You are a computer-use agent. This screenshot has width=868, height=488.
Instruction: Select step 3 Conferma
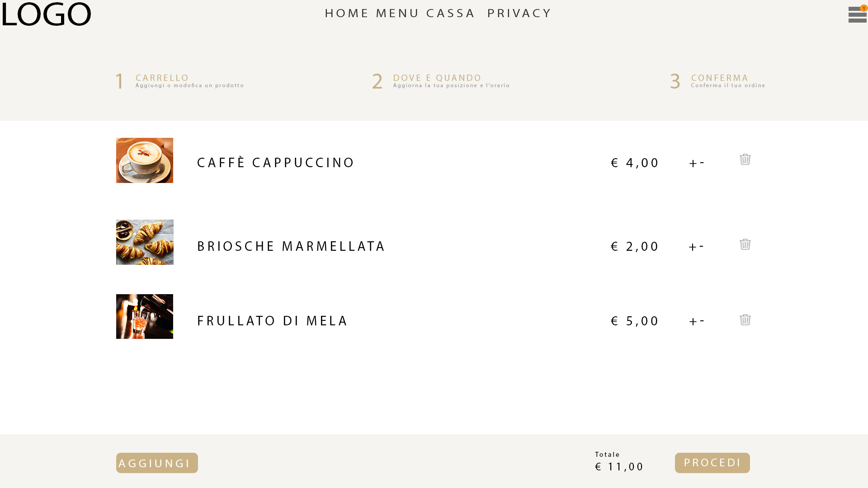717,81
